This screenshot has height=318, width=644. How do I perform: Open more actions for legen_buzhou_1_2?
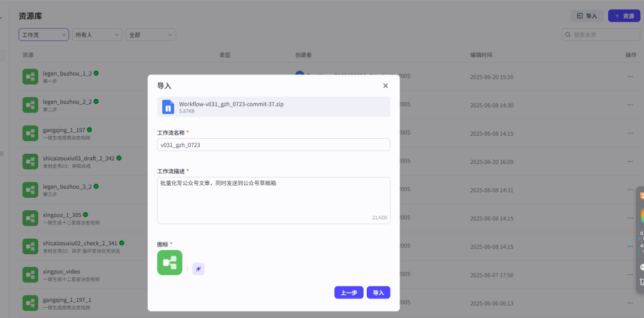630,77
